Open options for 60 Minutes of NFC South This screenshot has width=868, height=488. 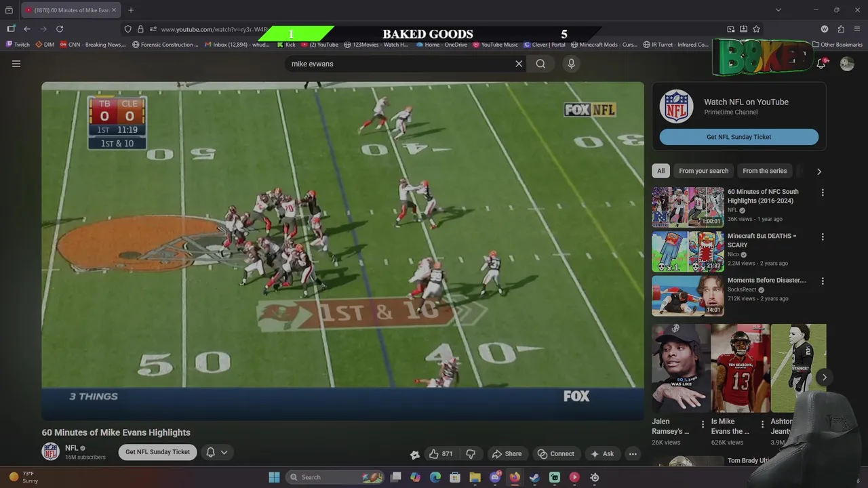click(823, 192)
